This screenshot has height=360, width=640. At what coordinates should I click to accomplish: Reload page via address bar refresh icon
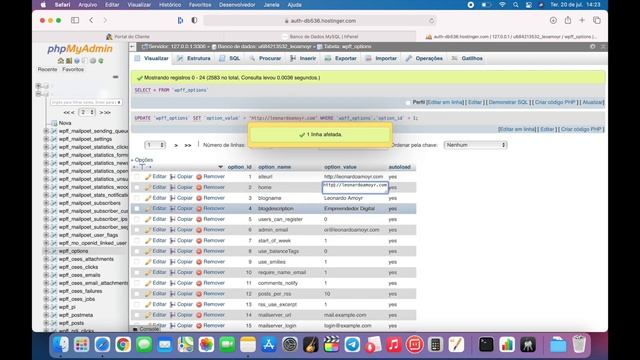click(431, 20)
